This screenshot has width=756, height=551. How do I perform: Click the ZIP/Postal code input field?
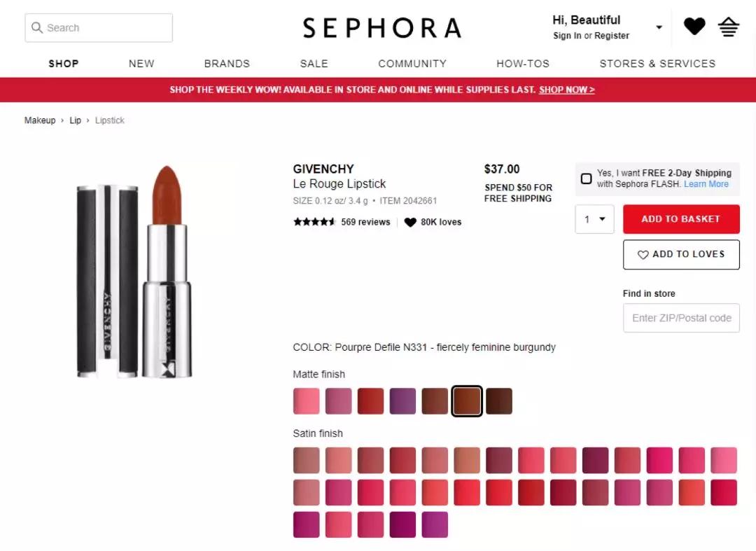tap(681, 318)
